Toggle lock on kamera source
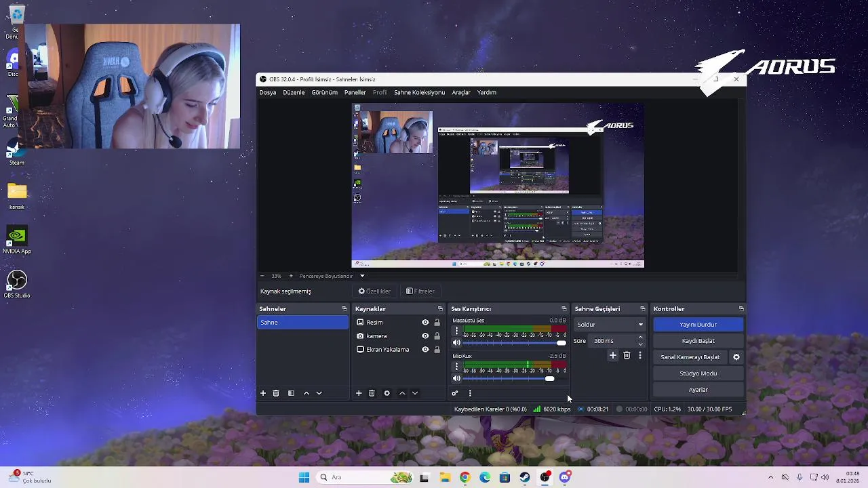This screenshot has width=868, height=488. [437, 336]
